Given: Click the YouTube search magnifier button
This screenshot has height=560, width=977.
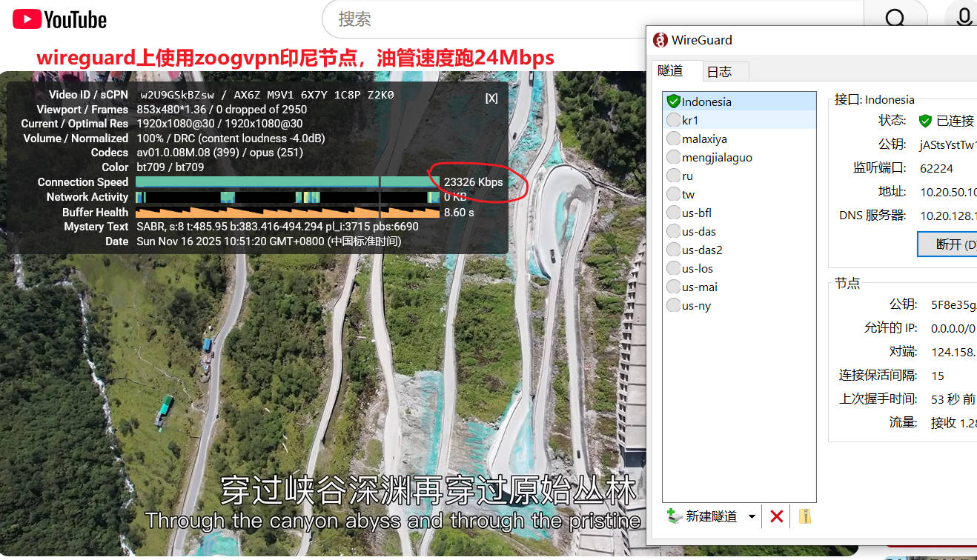Looking at the screenshot, I should (x=895, y=19).
